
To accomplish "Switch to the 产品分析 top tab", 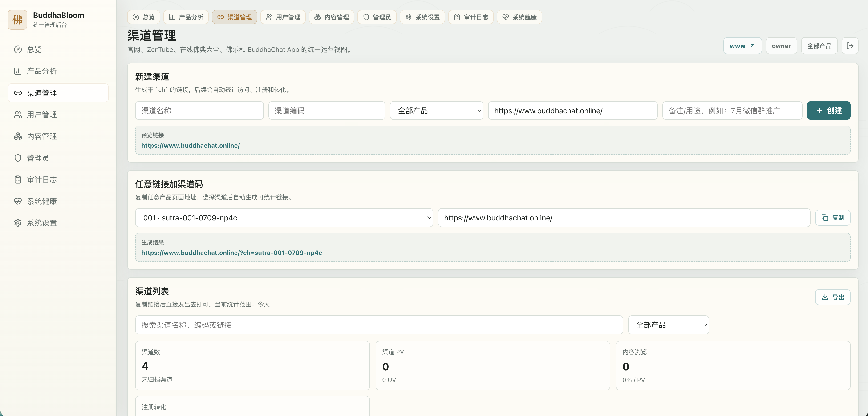I will pyautogui.click(x=186, y=17).
